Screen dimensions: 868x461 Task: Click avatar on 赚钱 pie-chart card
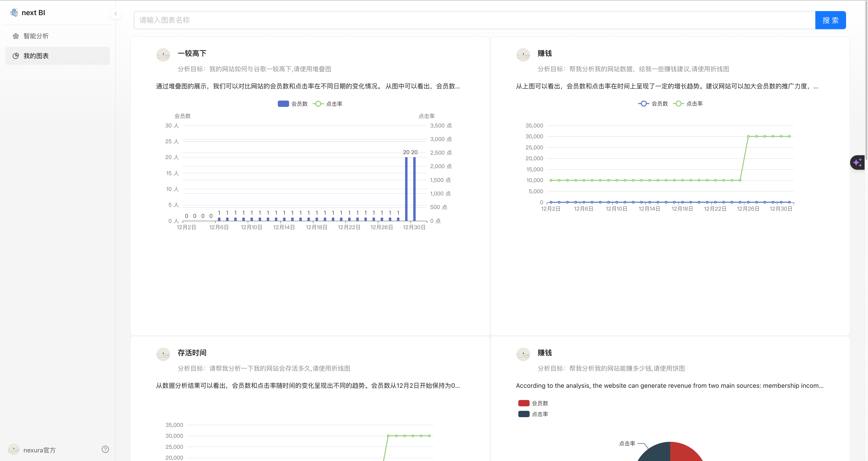point(523,354)
